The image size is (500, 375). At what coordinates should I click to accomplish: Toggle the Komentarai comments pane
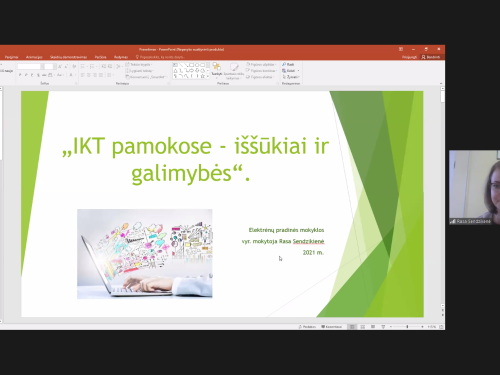pyautogui.click(x=332, y=327)
